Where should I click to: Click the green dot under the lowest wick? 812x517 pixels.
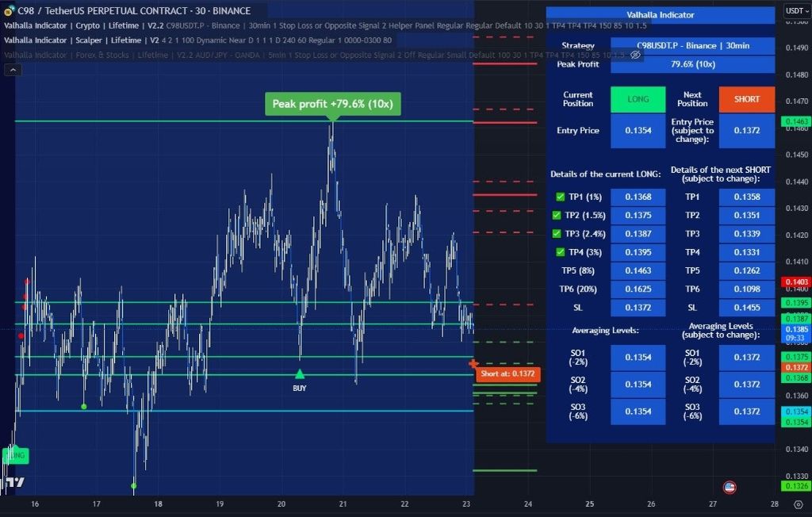click(133, 485)
